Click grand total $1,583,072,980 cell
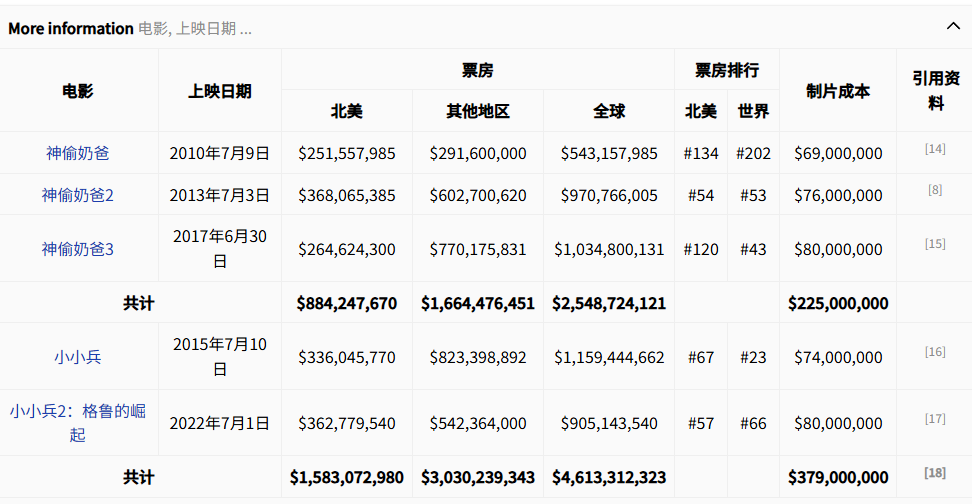The height and width of the screenshot is (504, 972). pos(347,478)
